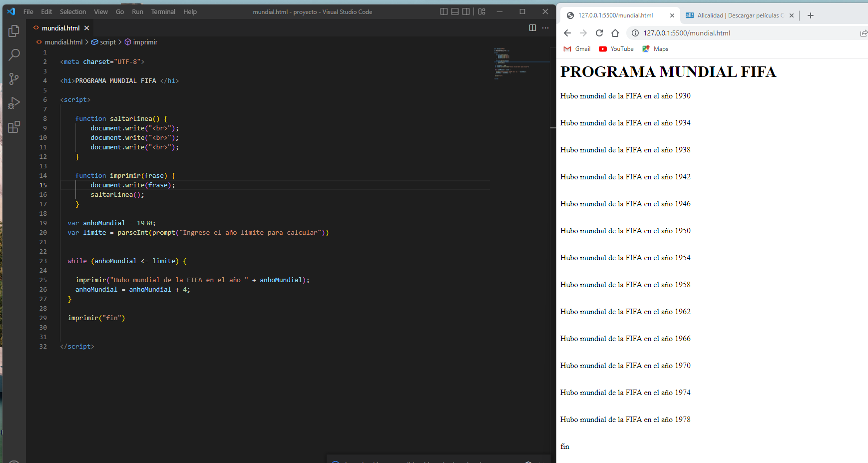This screenshot has width=868, height=463.
Task: Toggle the bottom panel layout icon
Action: click(x=455, y=11)
